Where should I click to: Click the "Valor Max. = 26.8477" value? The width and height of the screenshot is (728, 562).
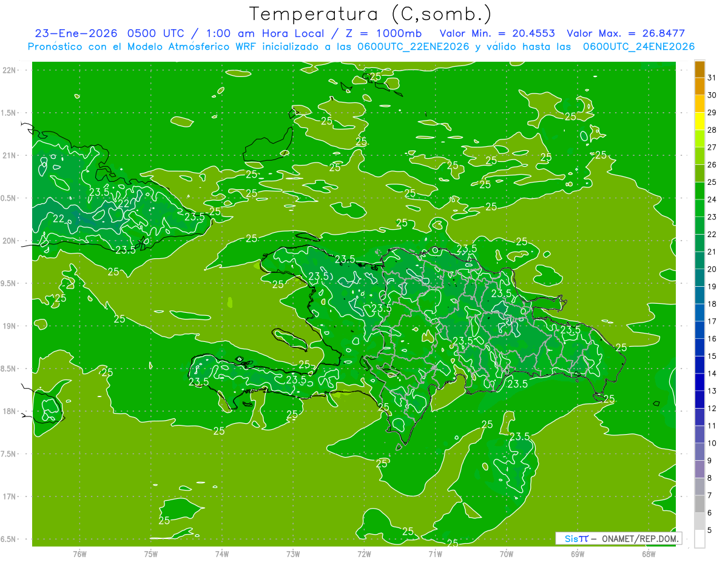click(626, 34)
